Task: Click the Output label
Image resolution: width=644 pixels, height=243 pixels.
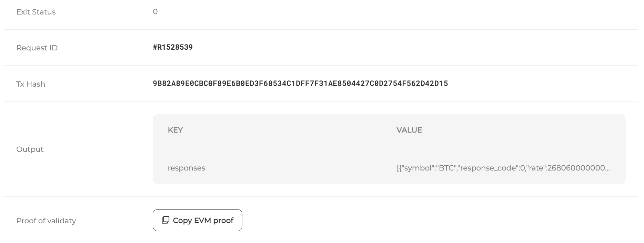Action: click(x=30, y=149)
